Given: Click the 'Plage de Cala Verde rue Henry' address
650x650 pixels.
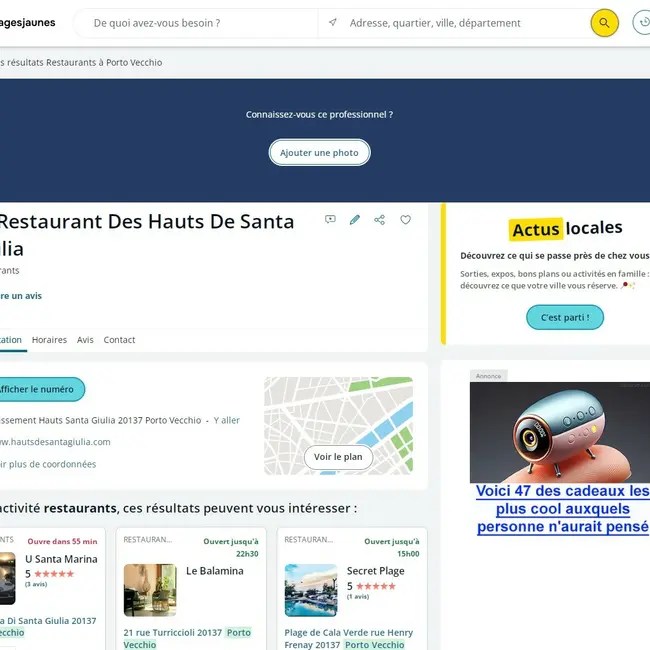Looking at the screenshot, I should [x=349, y=633].
